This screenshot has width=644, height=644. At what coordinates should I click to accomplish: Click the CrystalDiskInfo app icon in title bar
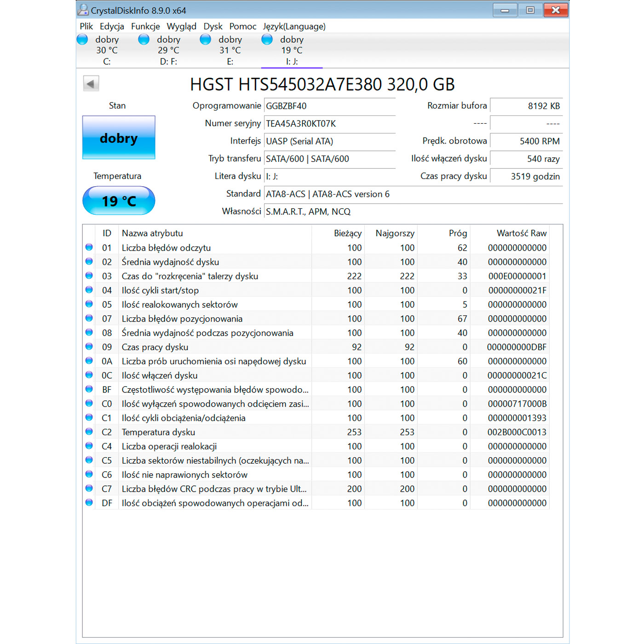pyautogui.click(x=83, y=10)
